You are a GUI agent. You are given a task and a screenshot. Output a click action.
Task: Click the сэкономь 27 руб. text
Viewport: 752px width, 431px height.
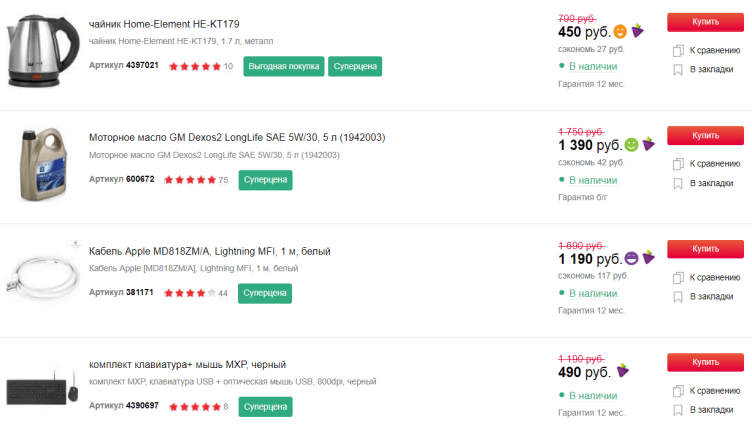point(591,49)
